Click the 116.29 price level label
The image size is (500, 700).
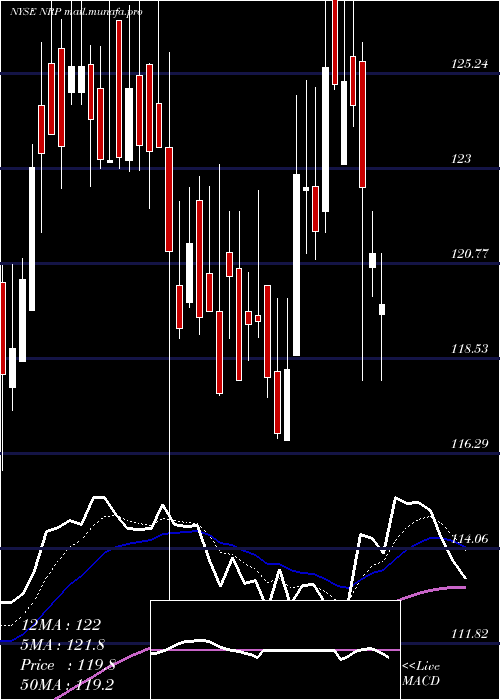coord(469,444)
